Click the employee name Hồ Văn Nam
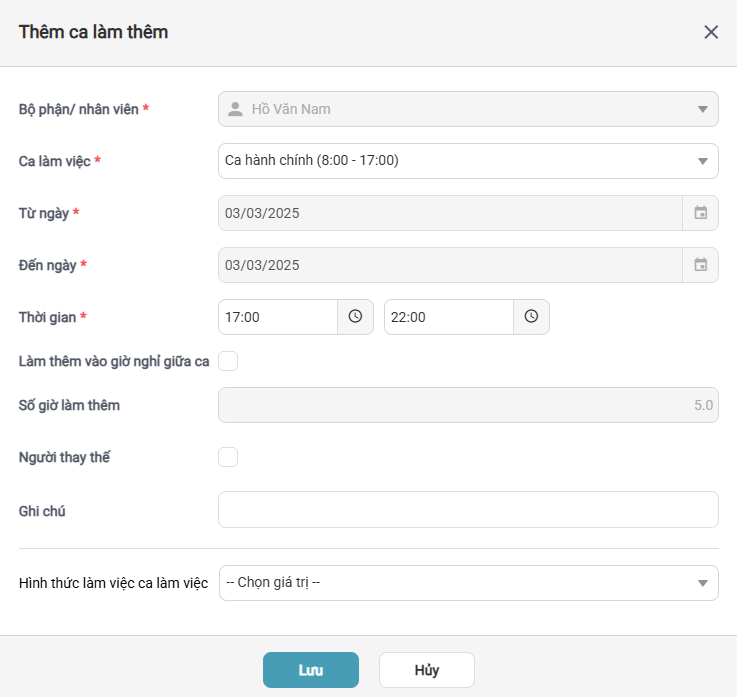Viewport: 737px width, 697px height. (x=291, y=109)
